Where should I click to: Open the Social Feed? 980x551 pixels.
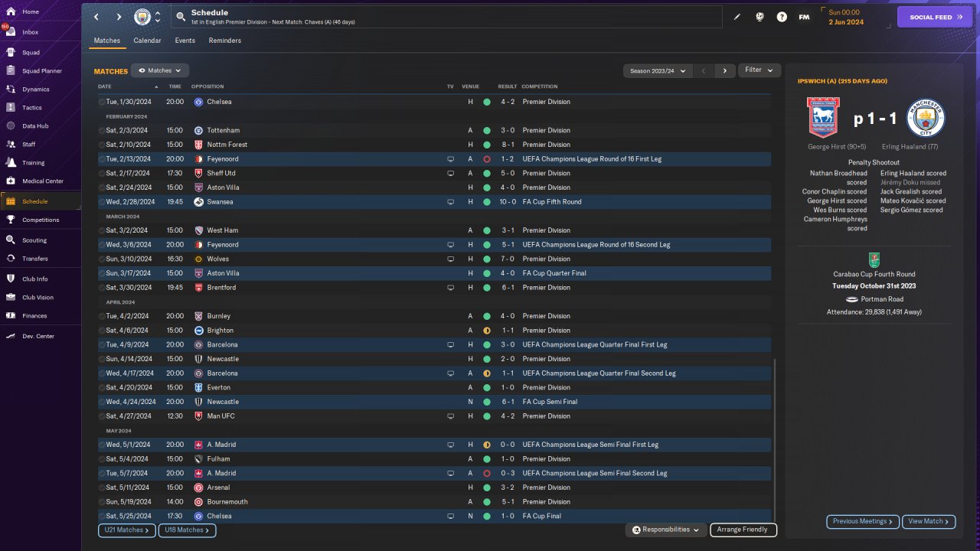point(935,17)
